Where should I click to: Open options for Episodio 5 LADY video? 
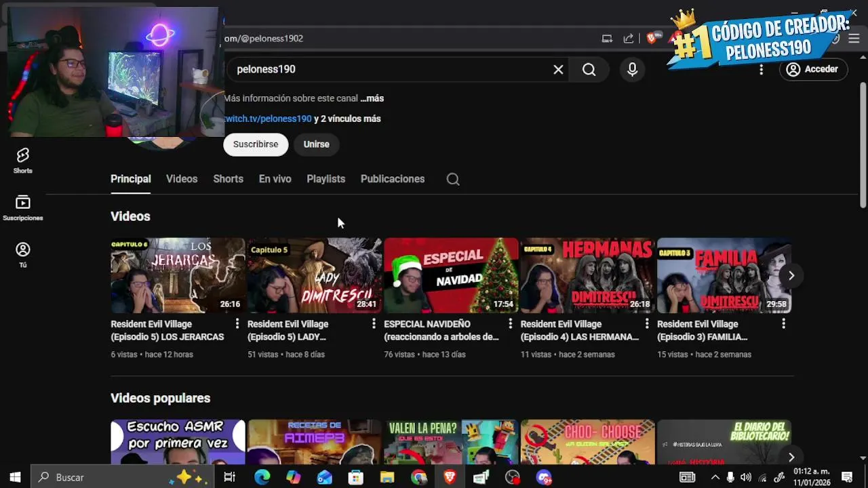click(374, 324)
